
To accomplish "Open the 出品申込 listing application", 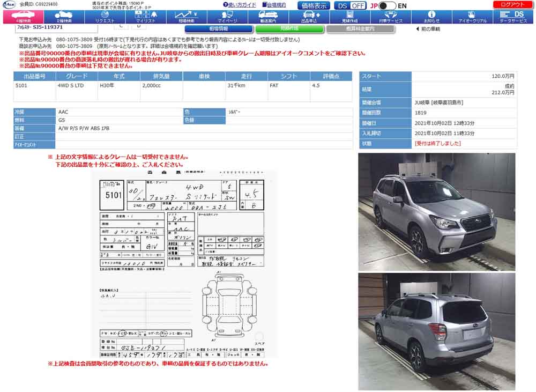I will (x=309, y=17).
